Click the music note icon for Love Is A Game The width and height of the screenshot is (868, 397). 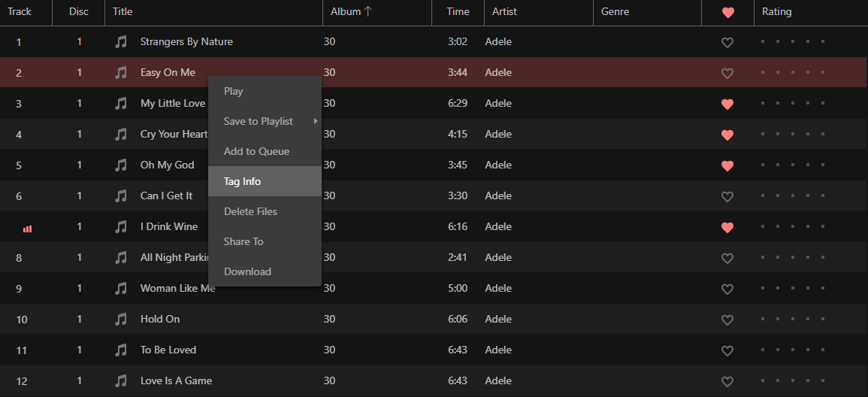coord(121,381)
